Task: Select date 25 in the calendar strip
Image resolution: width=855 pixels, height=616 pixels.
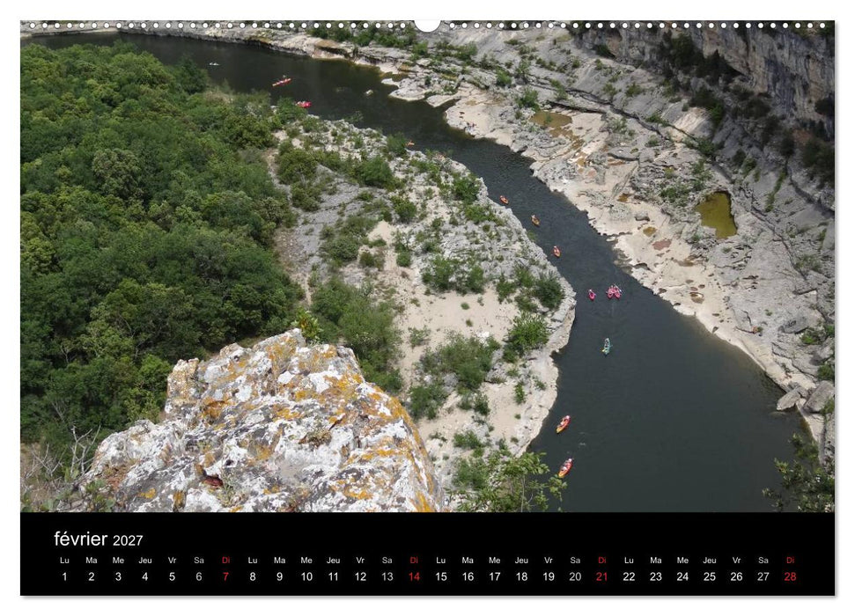Action: coord(710,576)
